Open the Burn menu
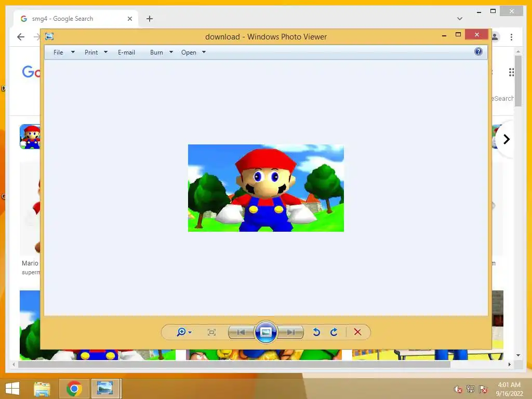 (x=156, y=52)
